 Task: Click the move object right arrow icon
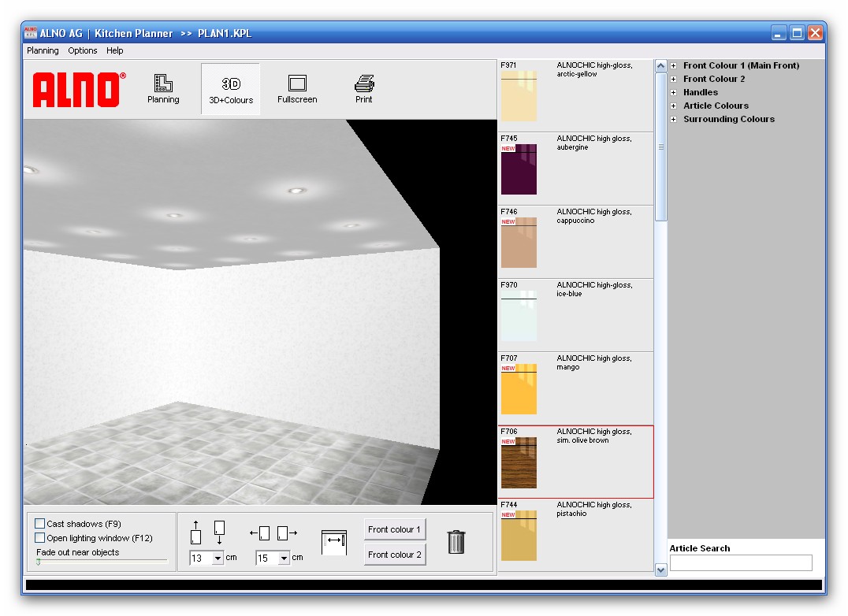[x=287, y=533]
